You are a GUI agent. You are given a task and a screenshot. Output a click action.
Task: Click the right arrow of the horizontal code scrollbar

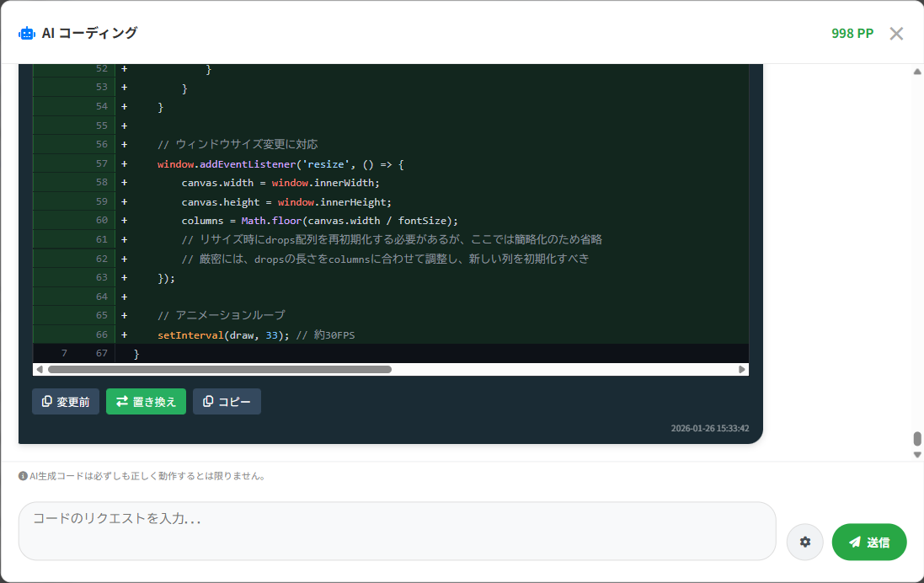click(740, 368)
